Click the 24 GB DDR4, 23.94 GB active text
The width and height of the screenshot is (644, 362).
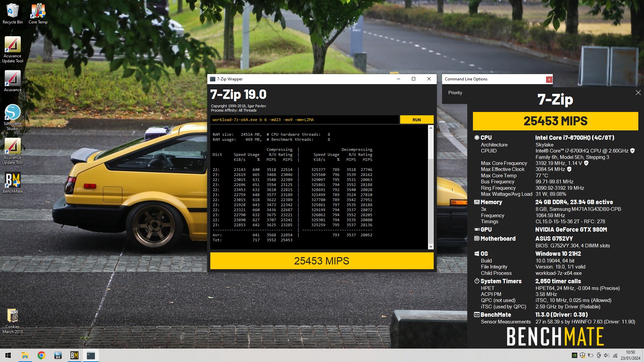click(x=574, y=202)
